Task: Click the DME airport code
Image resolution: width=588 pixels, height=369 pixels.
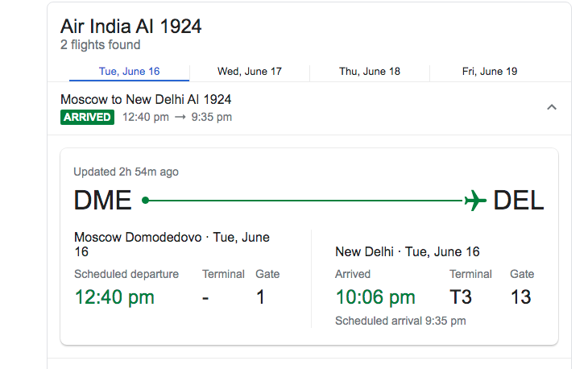Action: click(x=103, y=201)
